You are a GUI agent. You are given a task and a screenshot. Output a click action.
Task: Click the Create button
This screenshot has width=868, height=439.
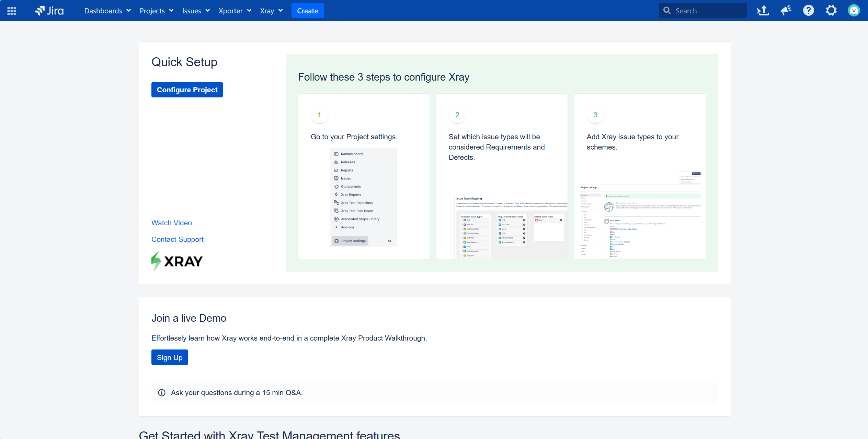point(308,11)
